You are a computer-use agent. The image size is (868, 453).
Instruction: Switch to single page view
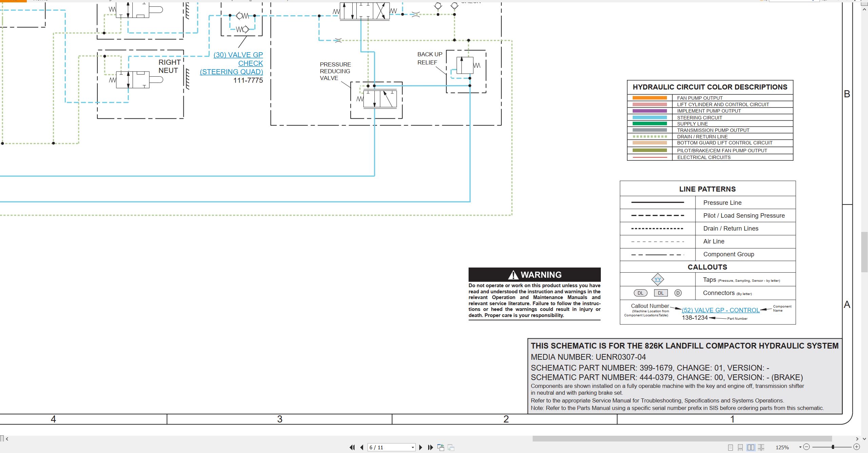pyautogui.click(x=730, y=447)
